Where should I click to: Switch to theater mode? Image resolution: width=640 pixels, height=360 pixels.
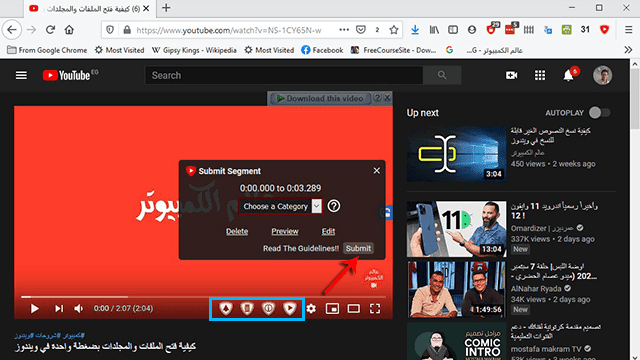353,309
